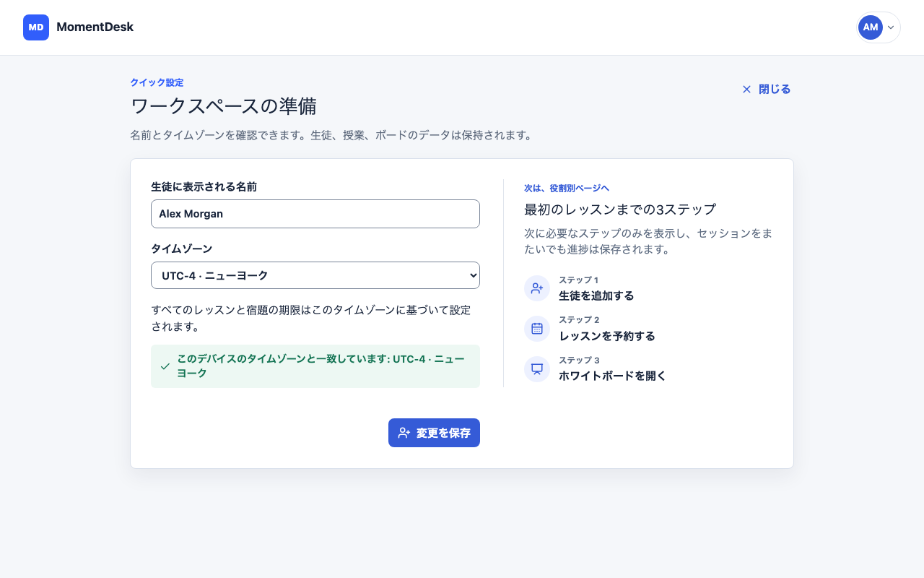
Task: Click the X icon beside 閉じる
Action: pos(746,90)
